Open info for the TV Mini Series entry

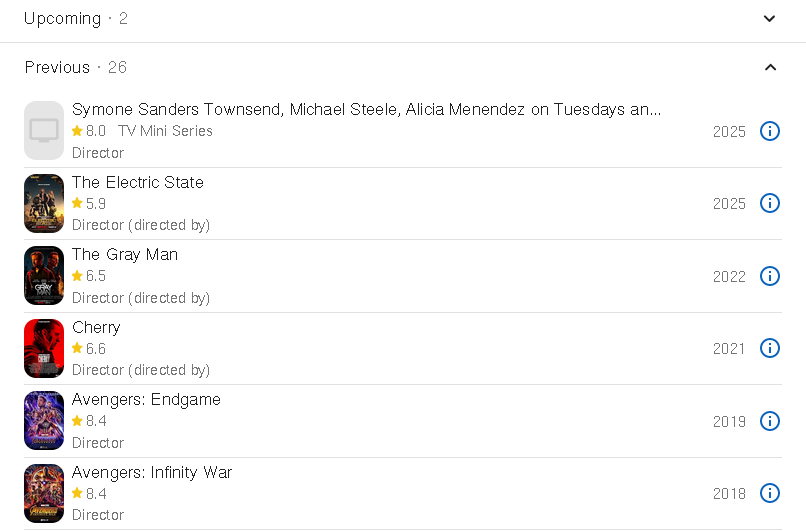(770, 131)
